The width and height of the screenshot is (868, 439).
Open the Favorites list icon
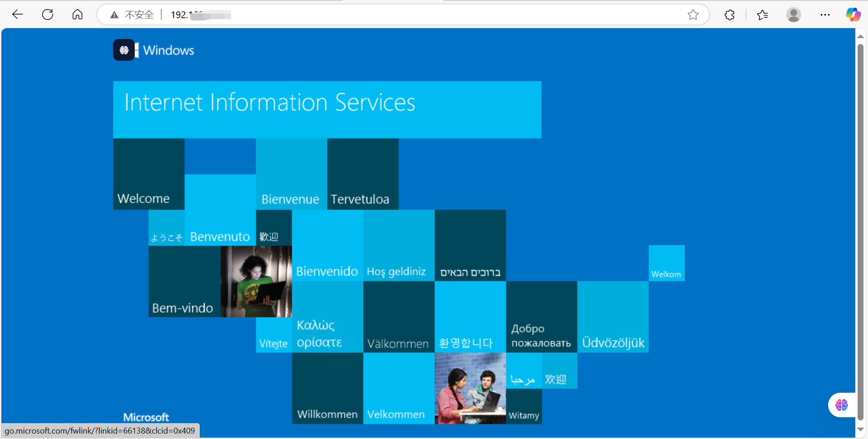pyautogui.click(x=762, y=15)
